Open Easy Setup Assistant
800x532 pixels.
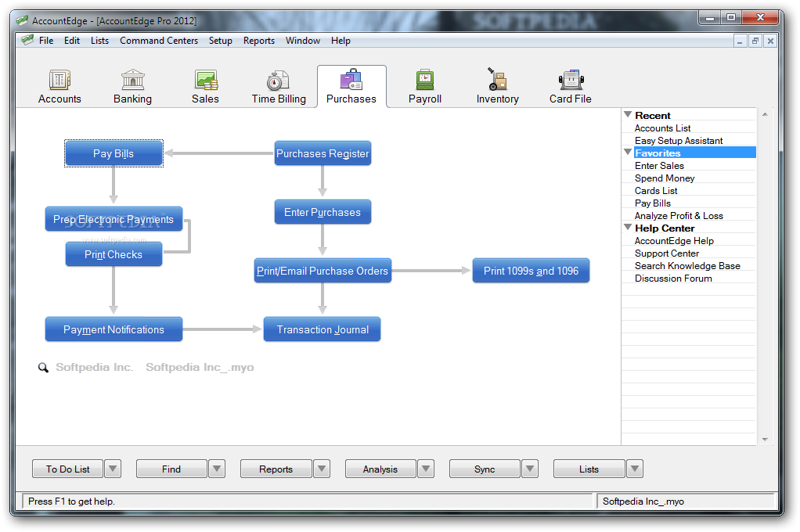tap(679, 140)
